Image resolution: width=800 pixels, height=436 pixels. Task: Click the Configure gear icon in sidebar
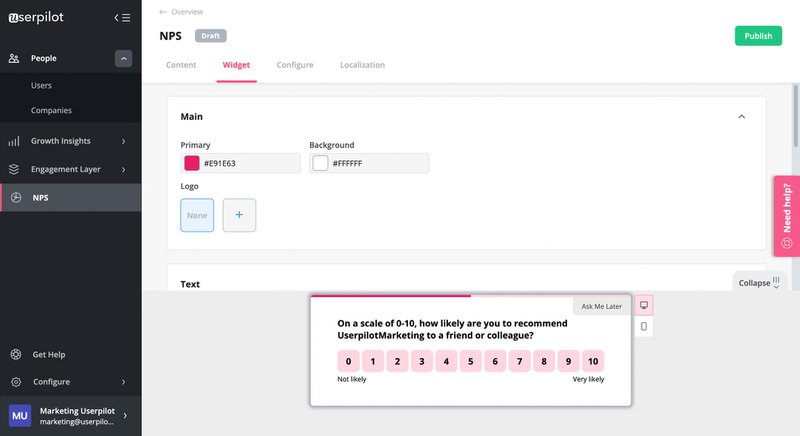coord(15,382)
